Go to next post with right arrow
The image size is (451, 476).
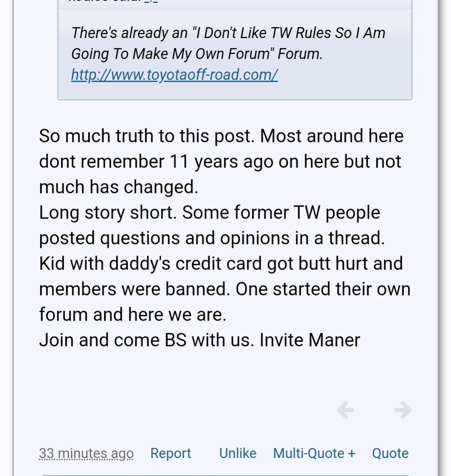403,410
